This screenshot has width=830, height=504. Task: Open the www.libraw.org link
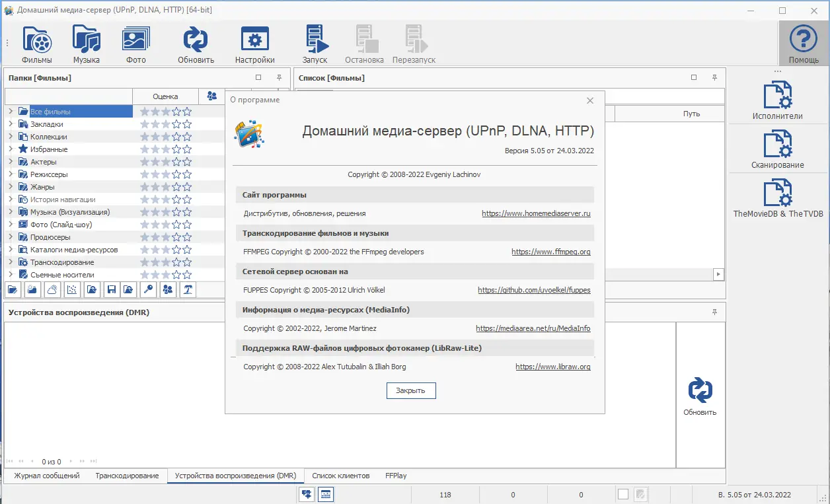(553, 367)
